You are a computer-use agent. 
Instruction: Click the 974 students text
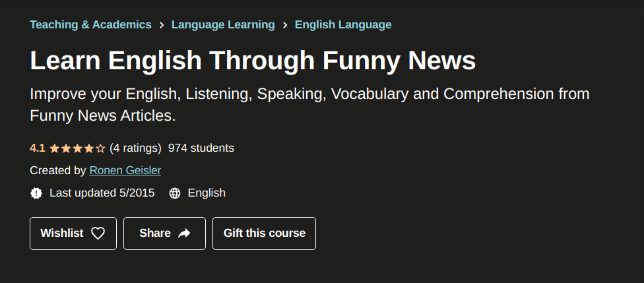point(201,148)
